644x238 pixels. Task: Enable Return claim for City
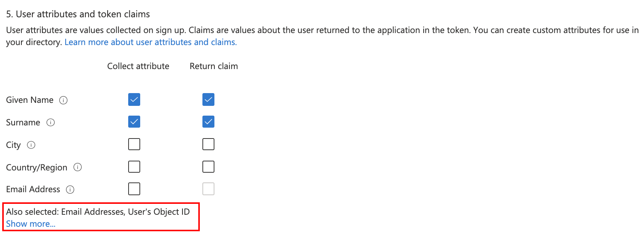pyautogui.click(x=208, y=144)
